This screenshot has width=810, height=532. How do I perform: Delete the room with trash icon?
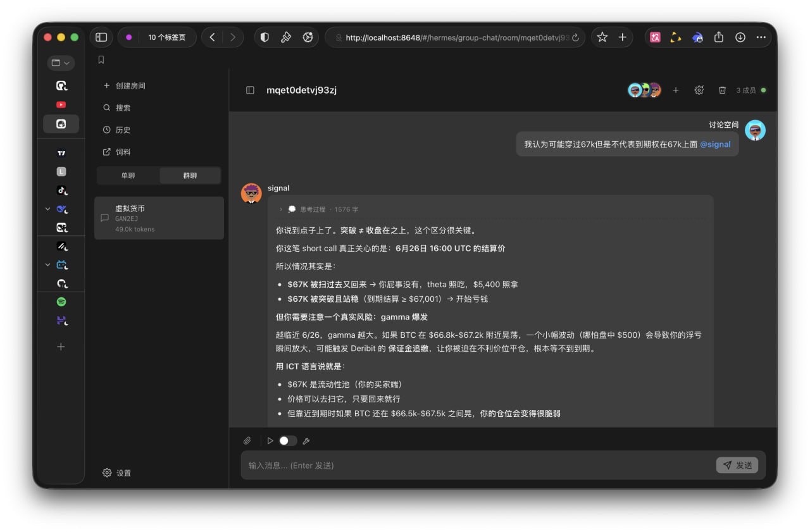click(x=722, y=90)
